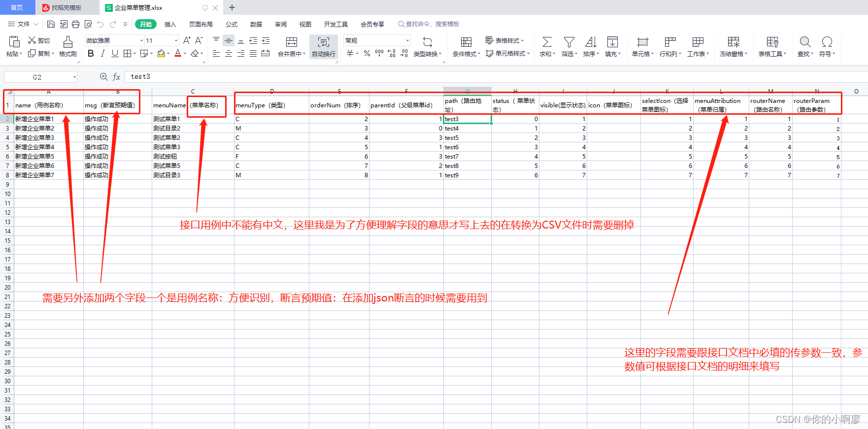868x429 pixels.
Task: Toggle Bold formatting
Action: 91,53
